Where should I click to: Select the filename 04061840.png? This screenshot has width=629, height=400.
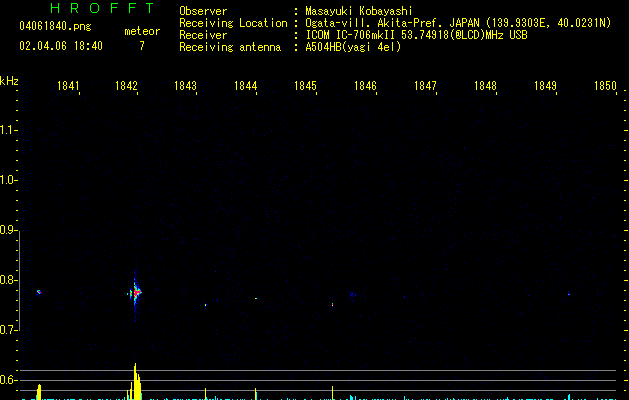[55, 26]
